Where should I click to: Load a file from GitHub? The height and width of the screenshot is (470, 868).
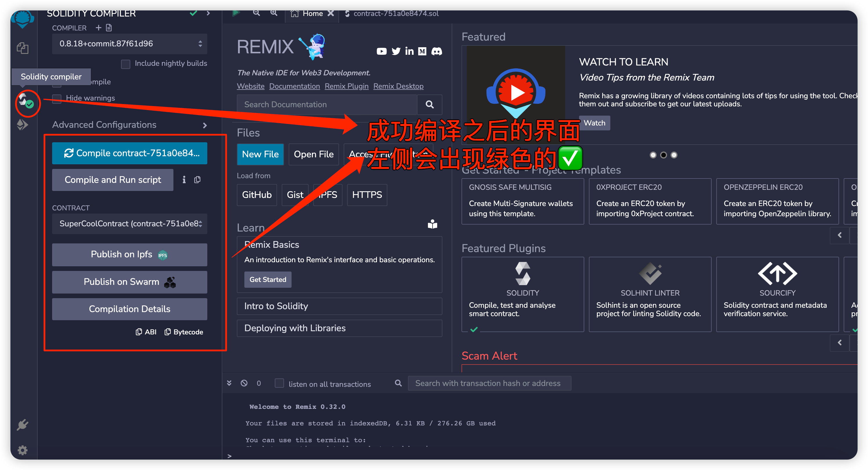point(257,195)
